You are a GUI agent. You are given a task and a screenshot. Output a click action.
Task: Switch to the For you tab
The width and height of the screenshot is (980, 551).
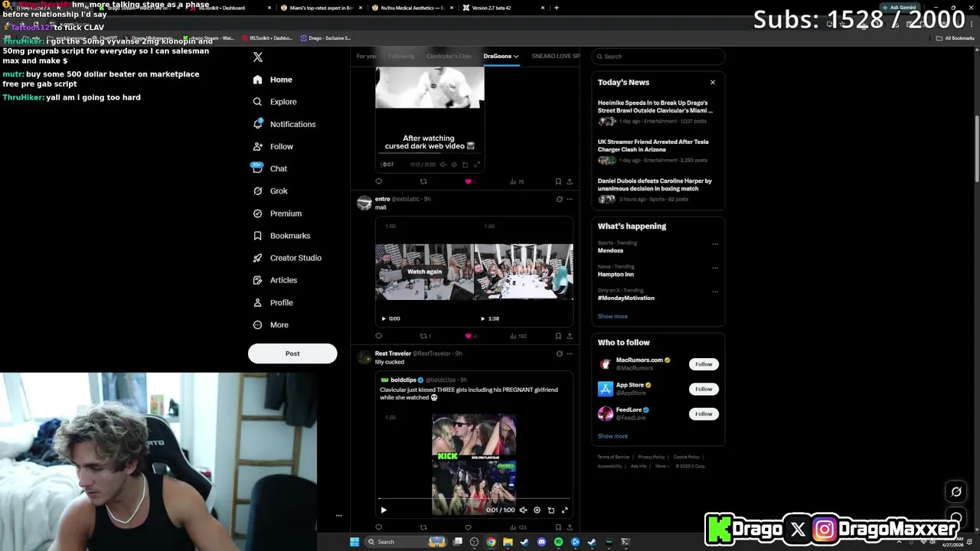[366, 56]
